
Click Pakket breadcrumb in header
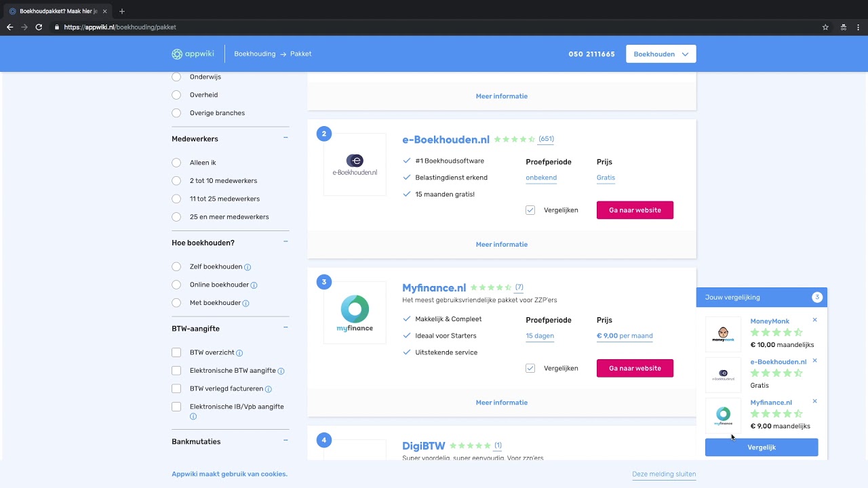click(301, 54)
